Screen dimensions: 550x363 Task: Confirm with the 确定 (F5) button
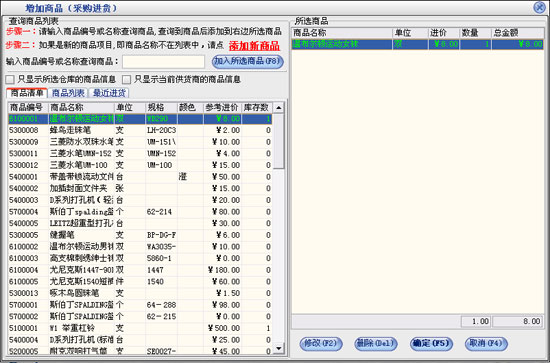pyautogui.click(x=431, y=343)
